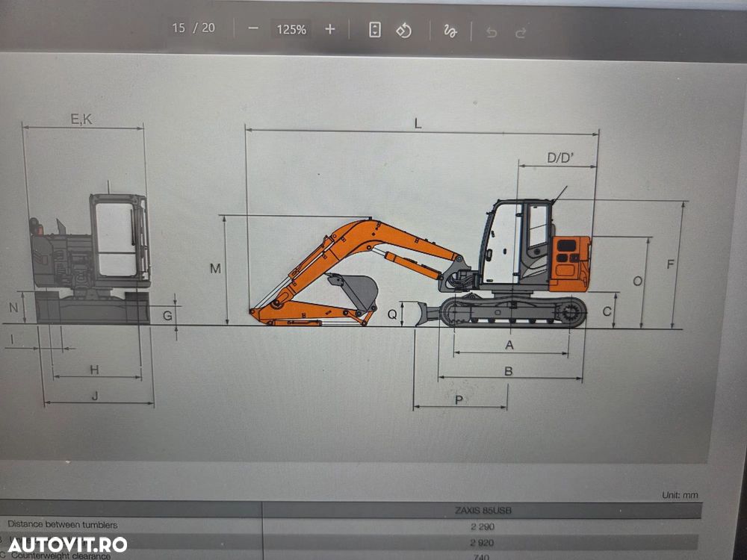Click the F height dimension label
The height and width of the screenshot is (560, 747).
670,264
